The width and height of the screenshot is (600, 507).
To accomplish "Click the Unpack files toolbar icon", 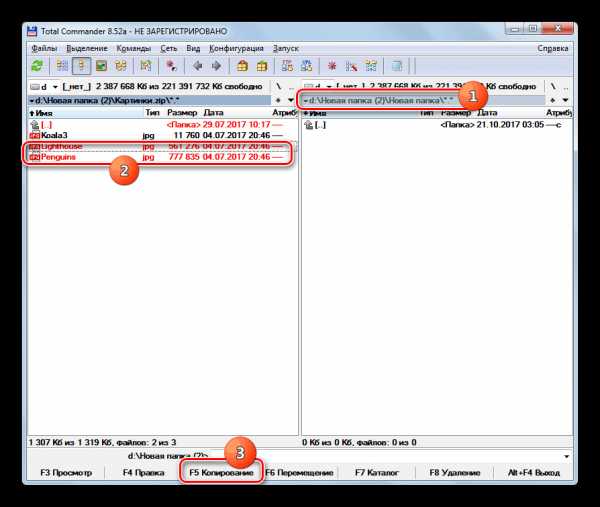I will pyautogui.click(x=262, y=66).
